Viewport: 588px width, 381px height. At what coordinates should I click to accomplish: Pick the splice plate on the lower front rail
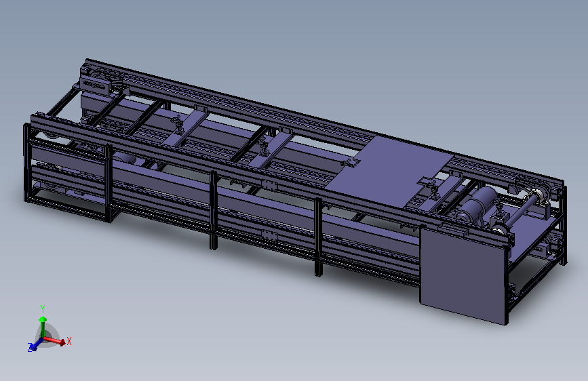(x=269, y=235)
